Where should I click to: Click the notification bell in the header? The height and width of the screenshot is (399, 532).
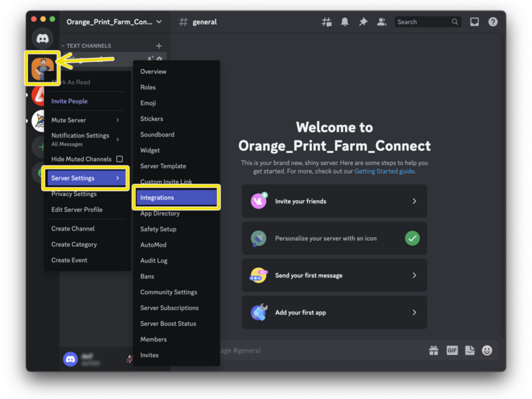(344, 21)
